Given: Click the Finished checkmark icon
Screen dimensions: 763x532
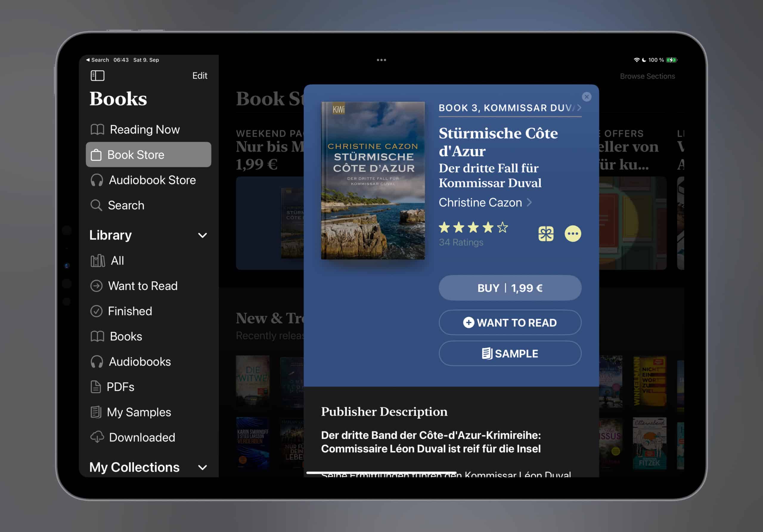Looking at the screenshot, I should pyautogui.click(x=96, y=311).
